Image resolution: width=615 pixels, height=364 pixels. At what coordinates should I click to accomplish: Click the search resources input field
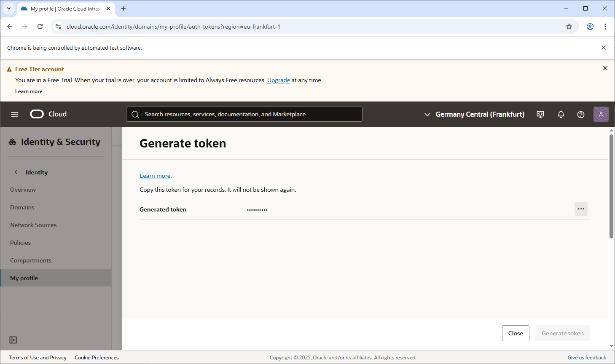[x=244, y=114]
